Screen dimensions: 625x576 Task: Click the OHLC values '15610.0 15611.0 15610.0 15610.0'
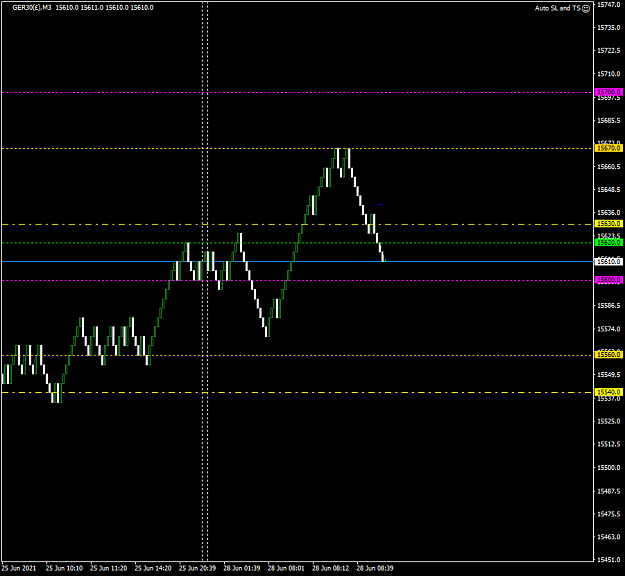104,8
